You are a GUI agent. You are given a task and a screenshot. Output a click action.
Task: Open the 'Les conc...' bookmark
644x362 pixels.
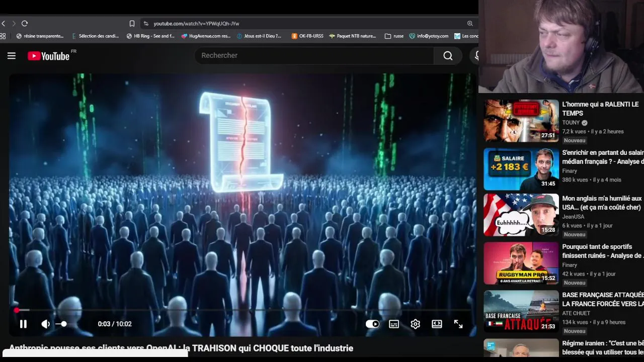[466, 36]
